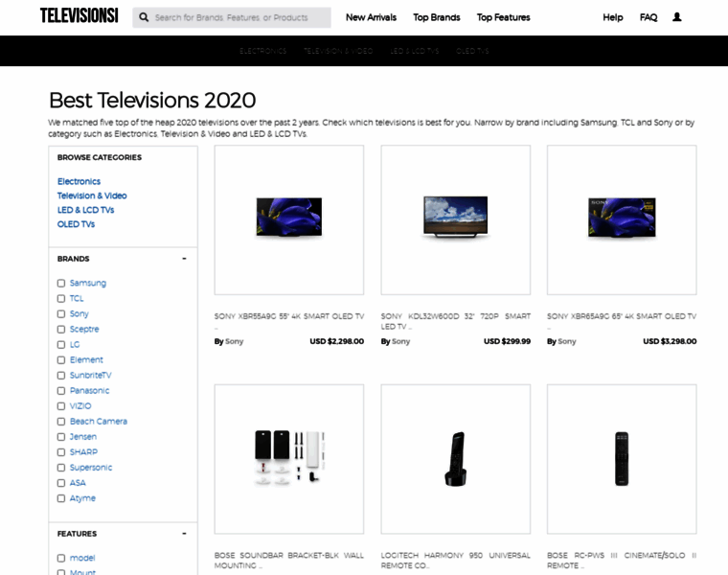Open New Arrivals menu

click(x=371, y=17)
